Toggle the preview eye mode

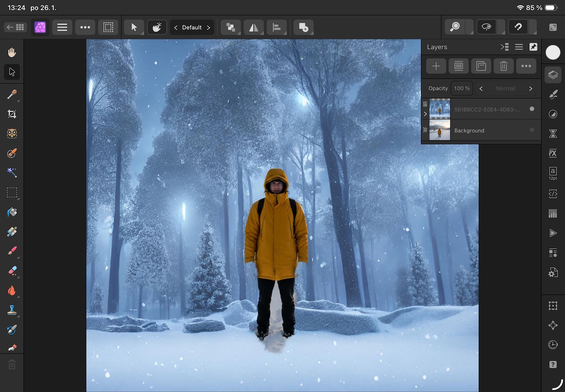click(486, 27)
